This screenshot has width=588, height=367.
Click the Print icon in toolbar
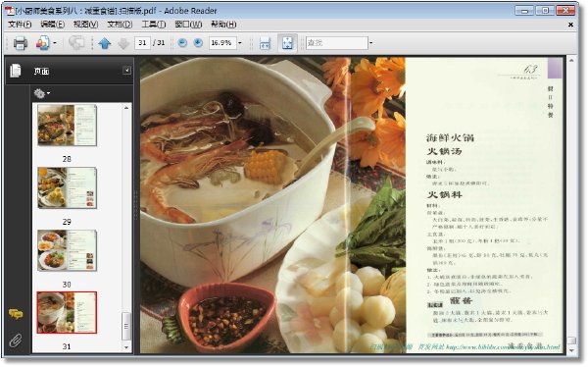coord(21,43)
